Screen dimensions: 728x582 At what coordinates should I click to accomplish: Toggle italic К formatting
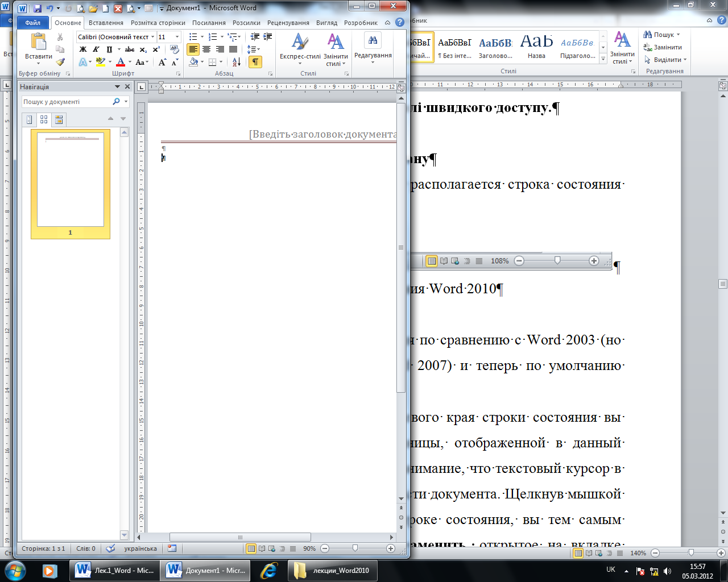pyautogui.click(x=96, y=49)
